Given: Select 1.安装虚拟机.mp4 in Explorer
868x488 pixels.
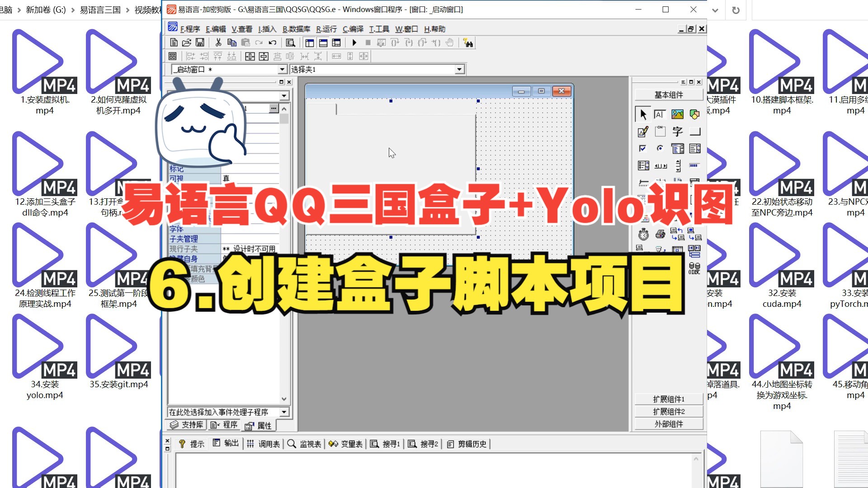Looking at the screenshot, I should click(x=45, y=72).
